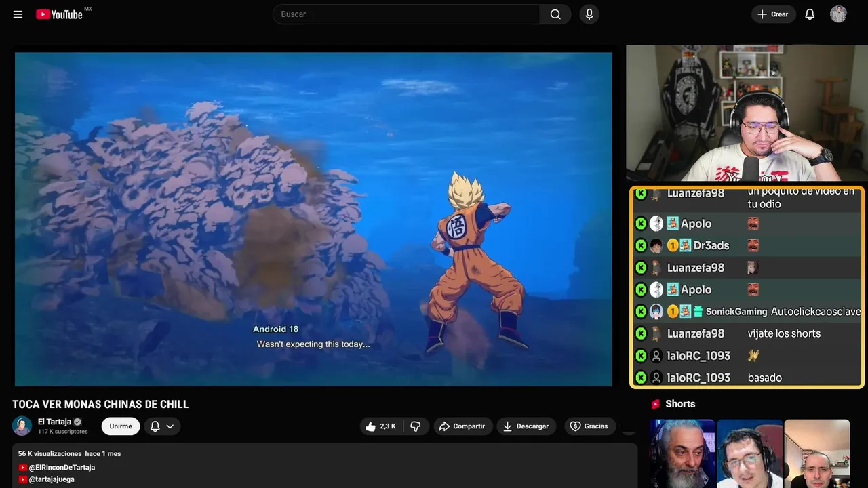
Task: Click Gracias button
Action: pos(589,426)
